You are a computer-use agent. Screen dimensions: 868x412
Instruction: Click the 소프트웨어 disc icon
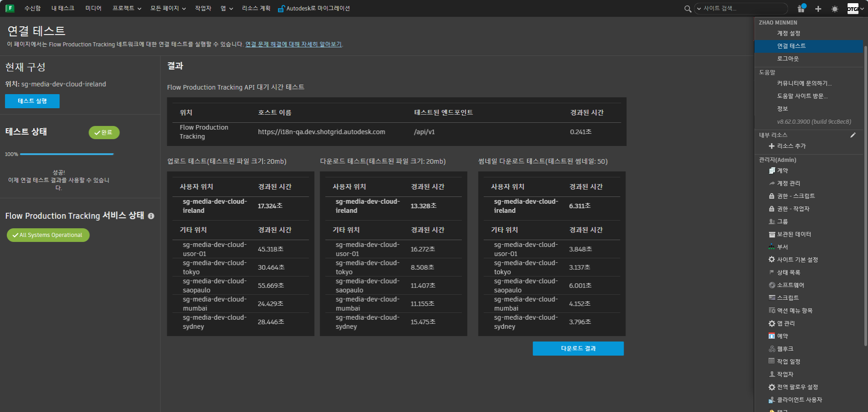click(x=772, y=285)
